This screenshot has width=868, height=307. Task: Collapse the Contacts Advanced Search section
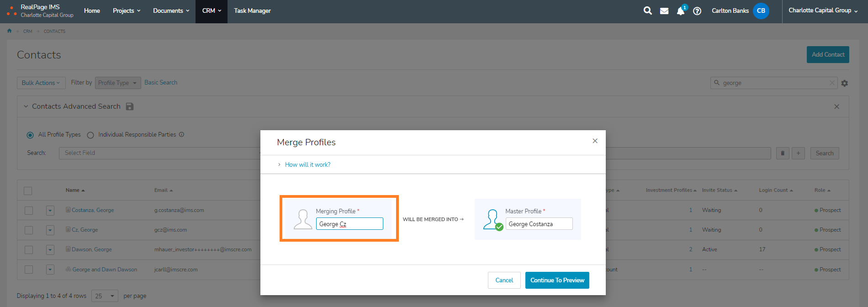pyautogui.click(x=26, y=106)
